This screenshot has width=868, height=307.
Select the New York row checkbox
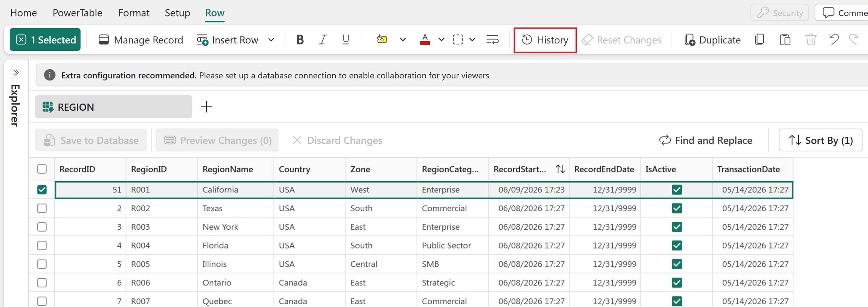42,227
